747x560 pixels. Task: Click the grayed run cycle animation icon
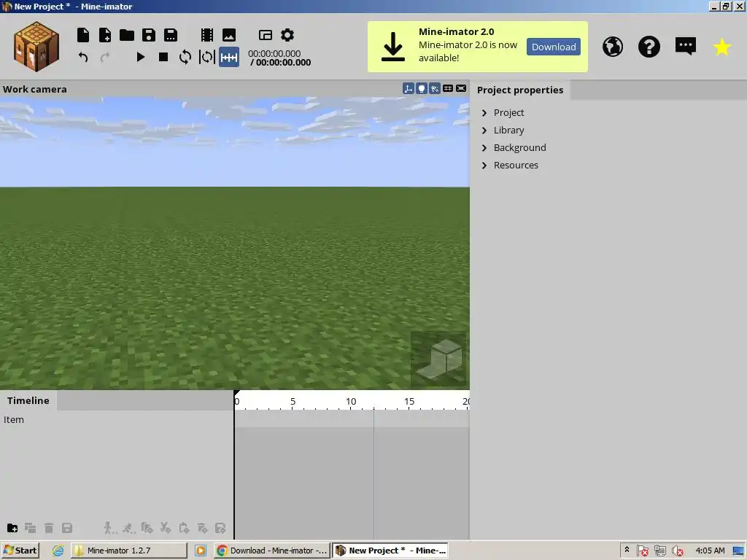tap(128, 528)
